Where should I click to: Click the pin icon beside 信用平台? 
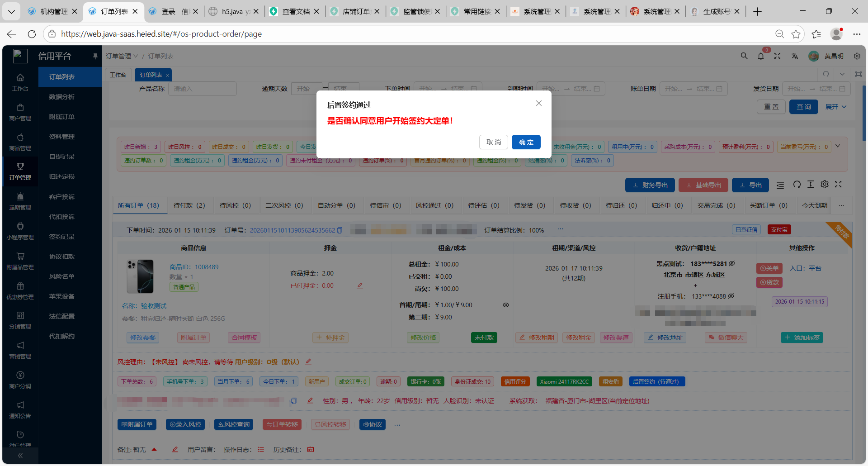tap(95, 56)
